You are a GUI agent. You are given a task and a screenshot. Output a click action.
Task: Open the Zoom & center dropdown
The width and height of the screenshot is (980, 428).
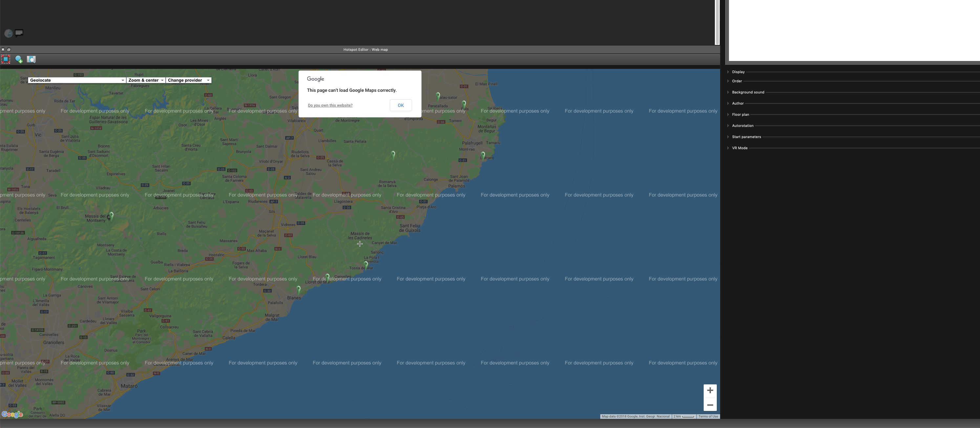(x=146, y=80)
